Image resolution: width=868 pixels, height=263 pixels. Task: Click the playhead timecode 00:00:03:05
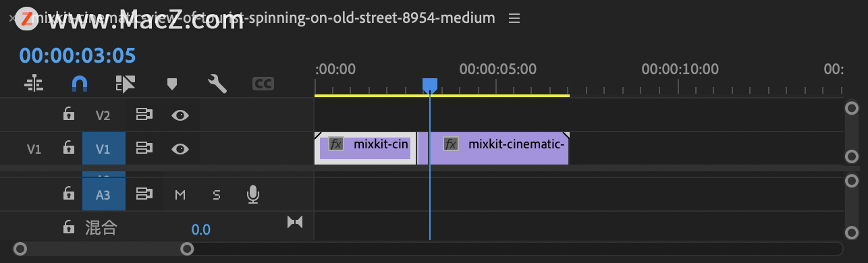tap(78, 55)
